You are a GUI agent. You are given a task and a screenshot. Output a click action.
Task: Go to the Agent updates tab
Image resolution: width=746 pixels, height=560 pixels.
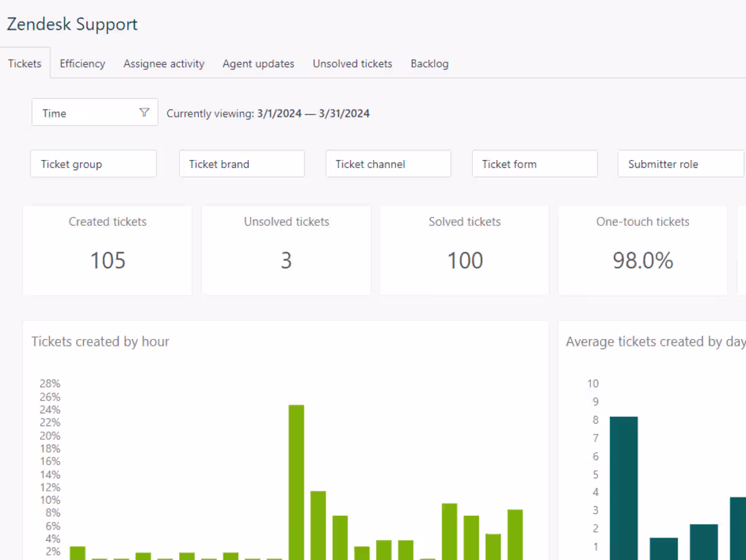[x=258, y=64]
